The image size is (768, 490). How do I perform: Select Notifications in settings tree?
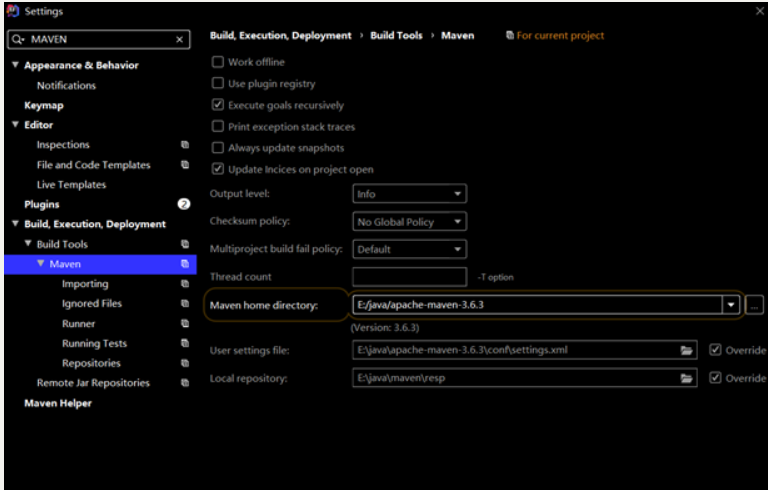[66, 85]
